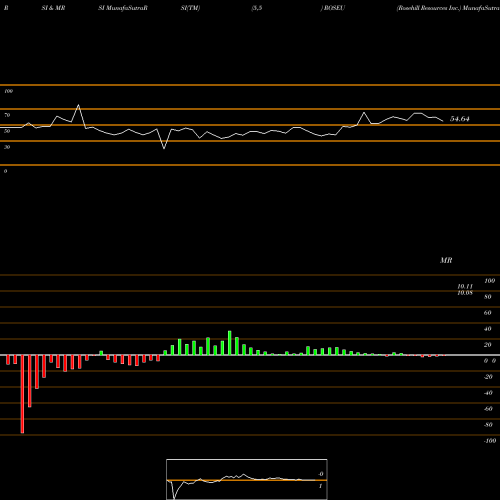Click the RSI axis label 70

tap(7, 115)
